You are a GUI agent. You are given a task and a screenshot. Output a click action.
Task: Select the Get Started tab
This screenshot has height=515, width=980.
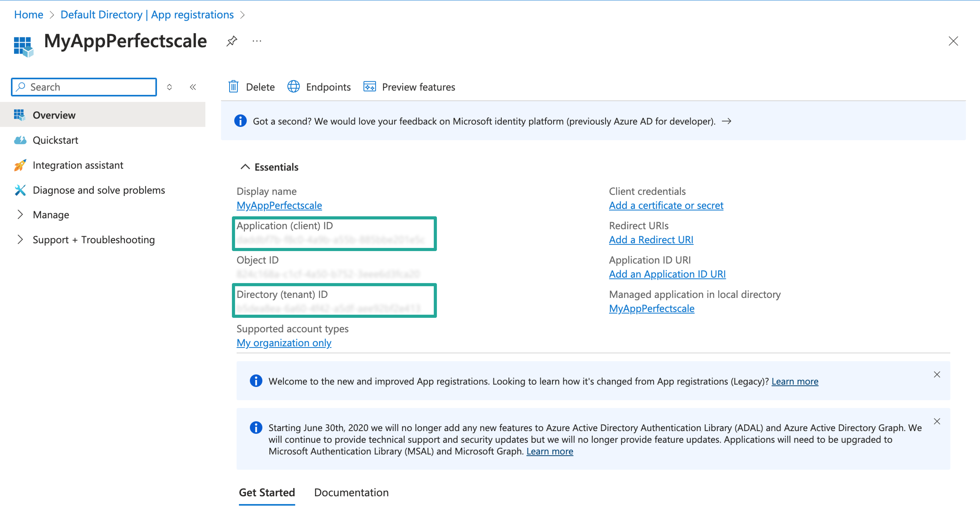tap(267, 493)
